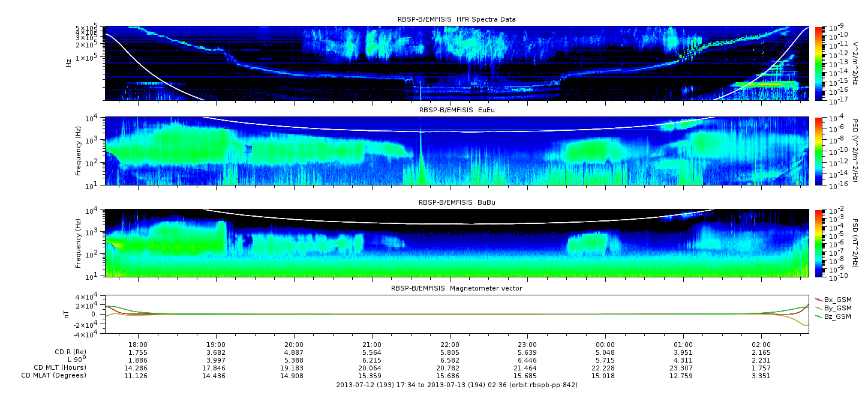Click the 00:00 time axis label

tap(605, 345)
